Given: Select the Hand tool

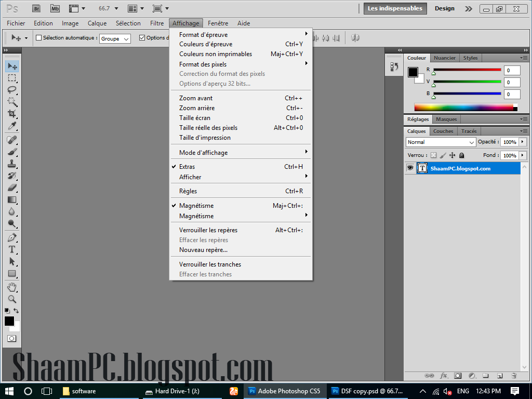Looking at the screenshot, I should [11, 287].
